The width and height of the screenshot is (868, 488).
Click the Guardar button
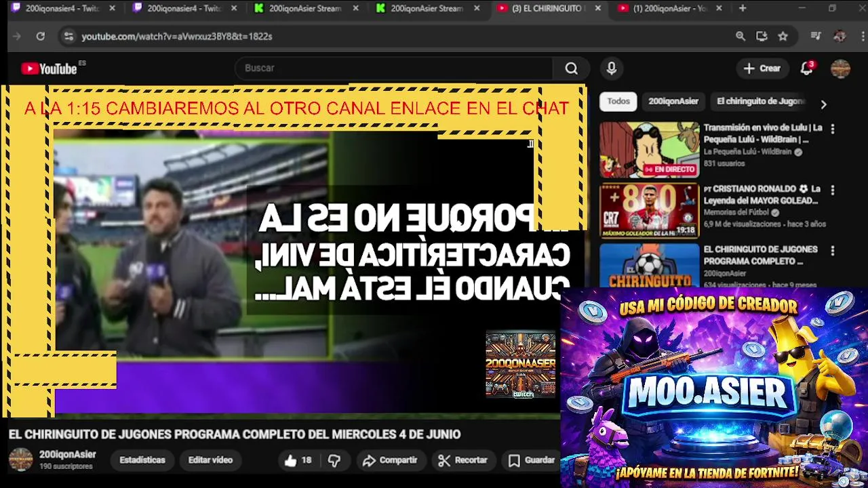[532, 460]
